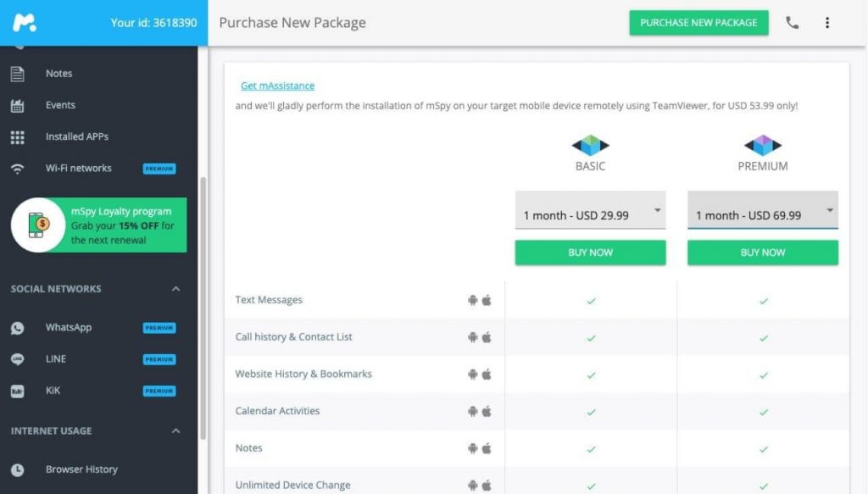Image resolution: width=868 pixels, height=494 pixels.
Task: Click the mSpy Loyalty program banner
Action: 98,225
